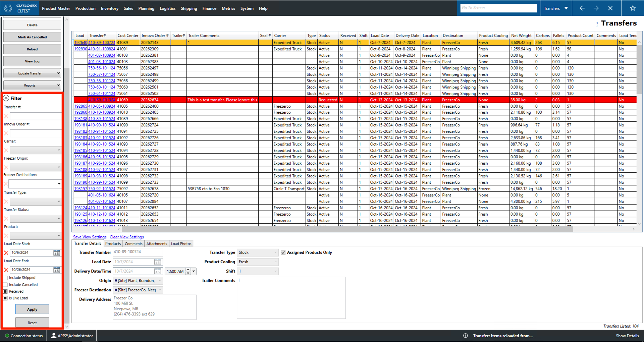
Task: Open the Shipping menu
Action: point(189,8)
